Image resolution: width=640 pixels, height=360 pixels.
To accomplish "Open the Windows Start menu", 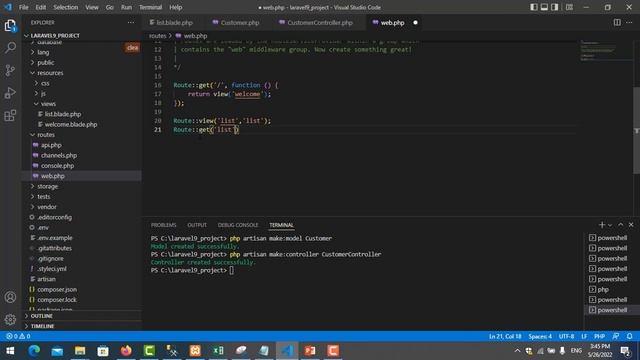I will [x=10, y=351].
